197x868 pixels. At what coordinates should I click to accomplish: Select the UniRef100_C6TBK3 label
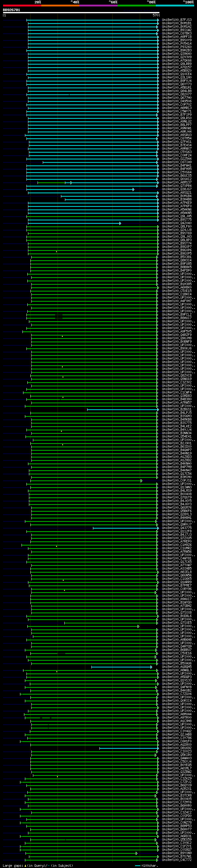coord(177,34)
